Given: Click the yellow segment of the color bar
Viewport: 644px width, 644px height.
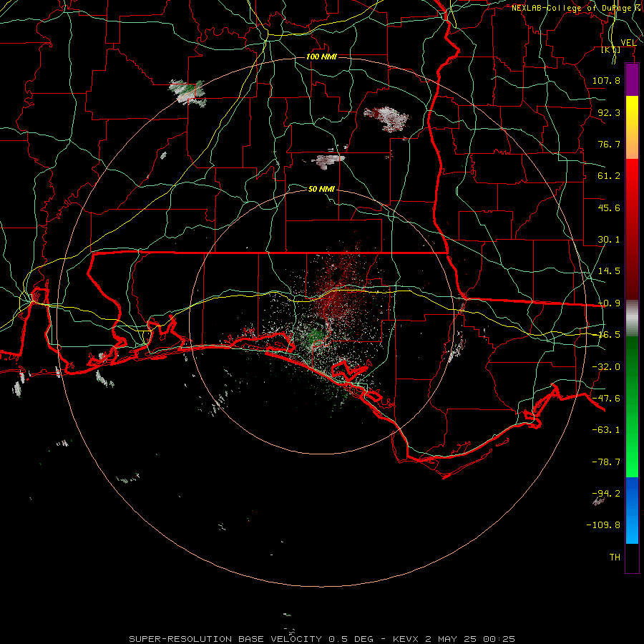Looking at the screenshot, I should pos(632,111).
